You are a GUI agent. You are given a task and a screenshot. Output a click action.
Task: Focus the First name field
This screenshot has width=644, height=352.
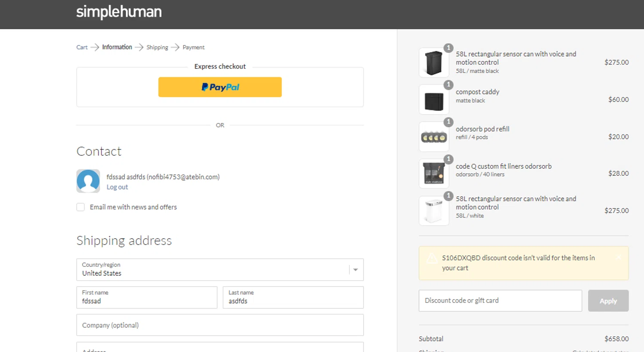(x=147, y=297)
